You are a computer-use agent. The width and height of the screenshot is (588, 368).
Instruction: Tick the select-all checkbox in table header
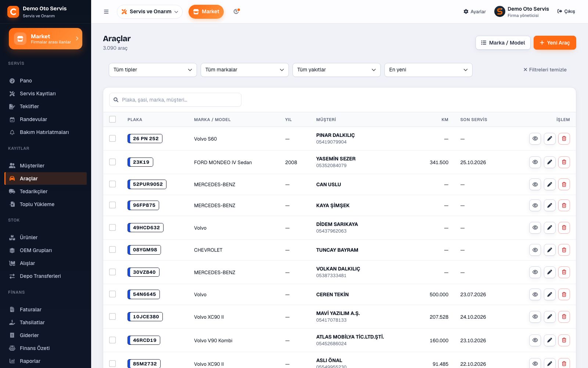tap(112, 119)
